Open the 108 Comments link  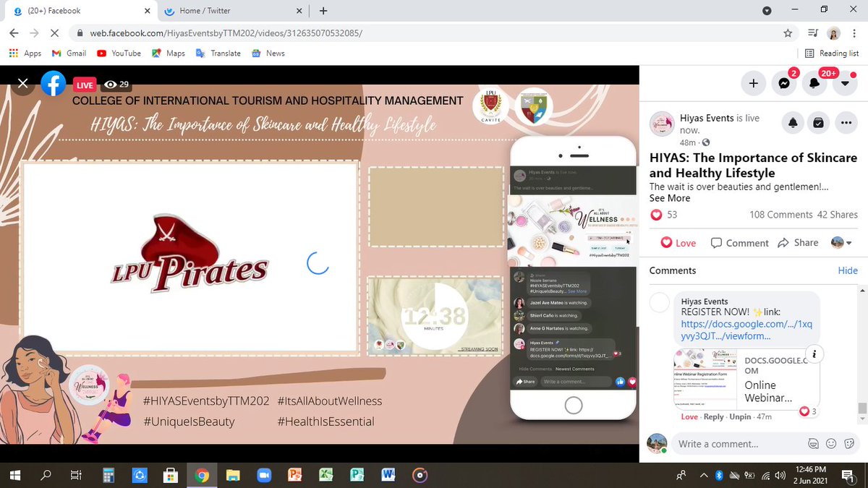coord(781,215)
